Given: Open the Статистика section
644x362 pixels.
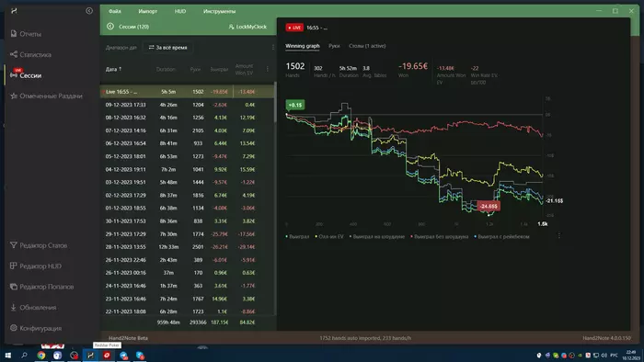Looking at the screenshot, I should click(30, 54).
